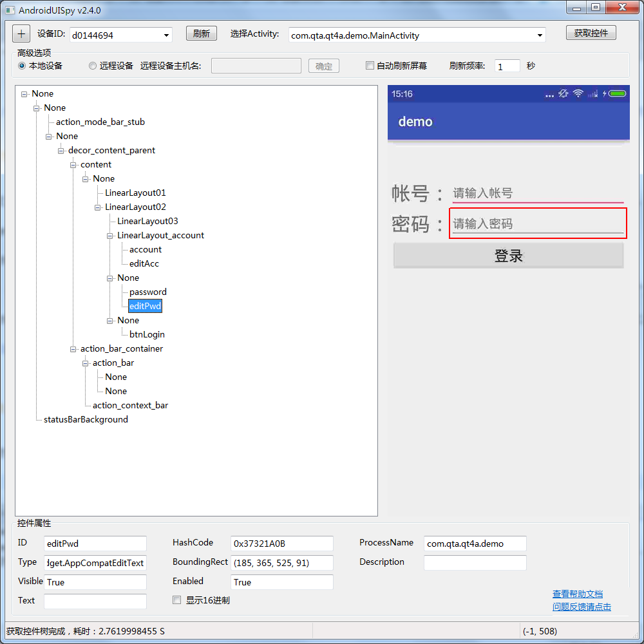Collapse the root None tree node
This screenshot has height=644, width=644.
click(24, 94)
